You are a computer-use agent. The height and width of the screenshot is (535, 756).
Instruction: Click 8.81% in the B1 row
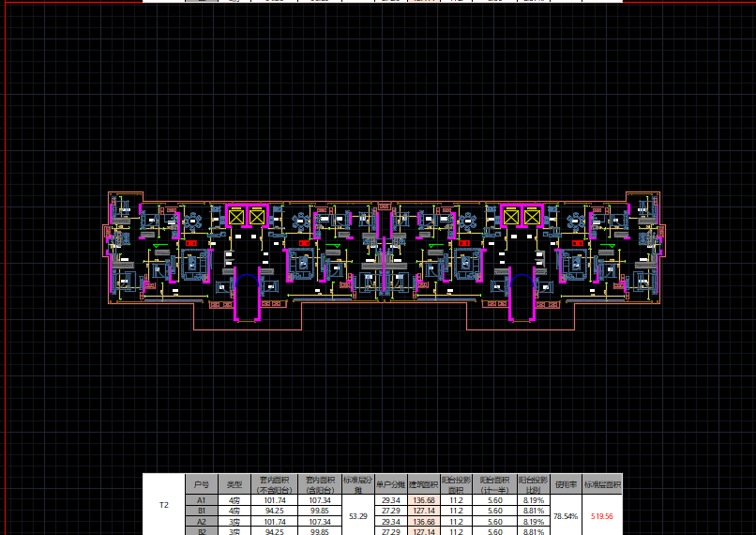click(x=534, y=511)
